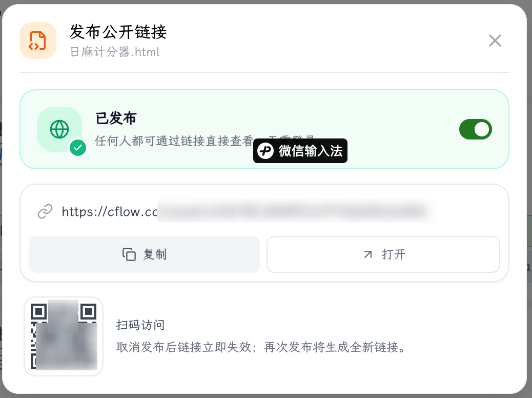Click the 日麻计分器.html file name
532x398 pixels.
point(115,52)
